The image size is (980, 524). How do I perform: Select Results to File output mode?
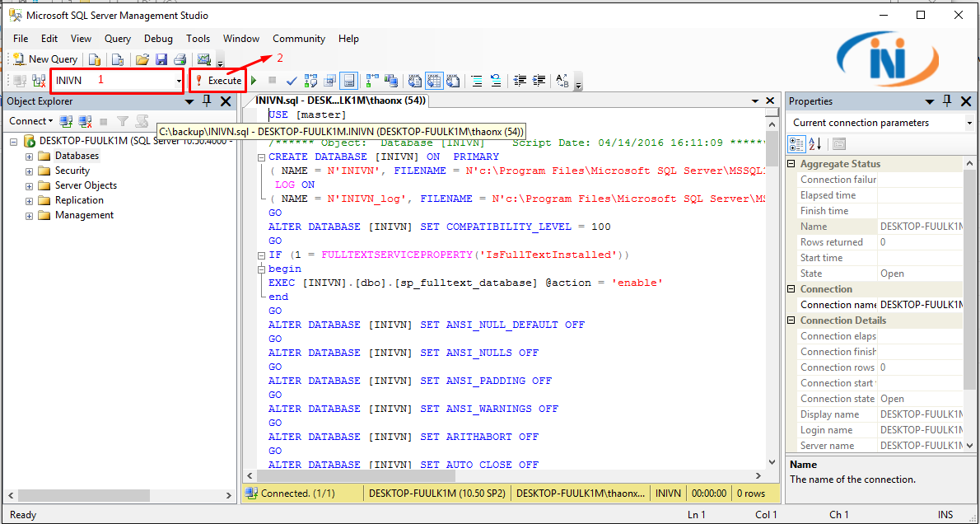click(x=453, y=81)
